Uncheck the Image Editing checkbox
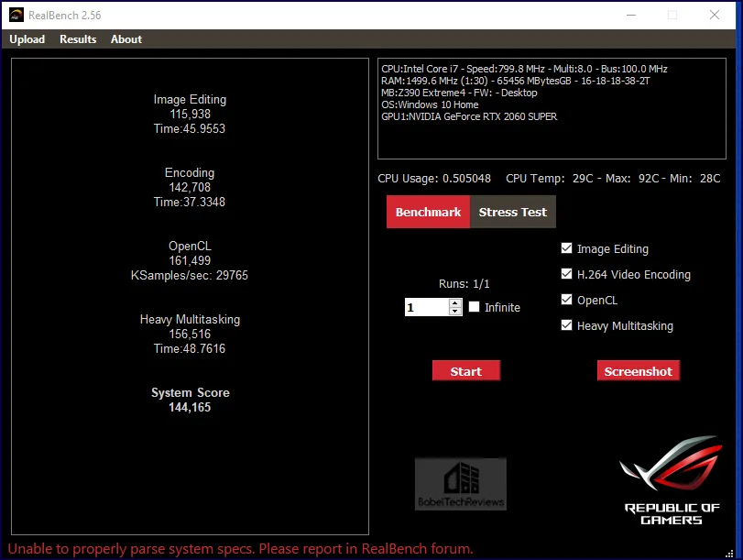The image size is (743, 560). (x=566, y=248)
